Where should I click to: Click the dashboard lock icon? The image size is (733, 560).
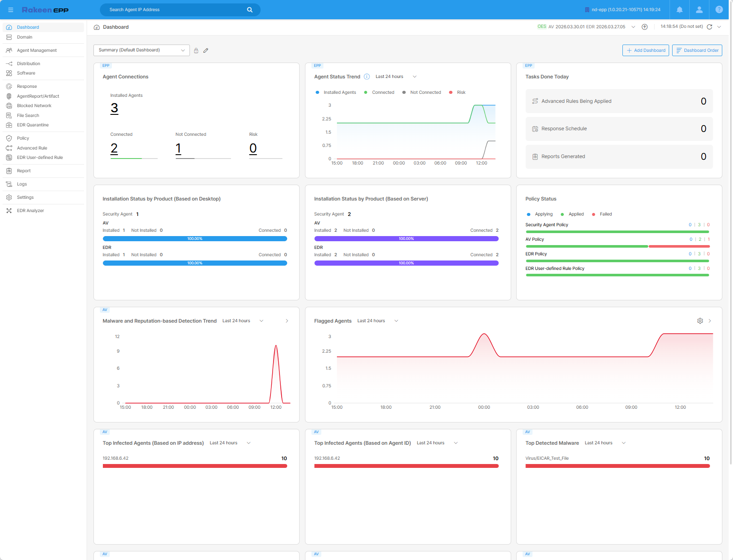coord(196,51)
